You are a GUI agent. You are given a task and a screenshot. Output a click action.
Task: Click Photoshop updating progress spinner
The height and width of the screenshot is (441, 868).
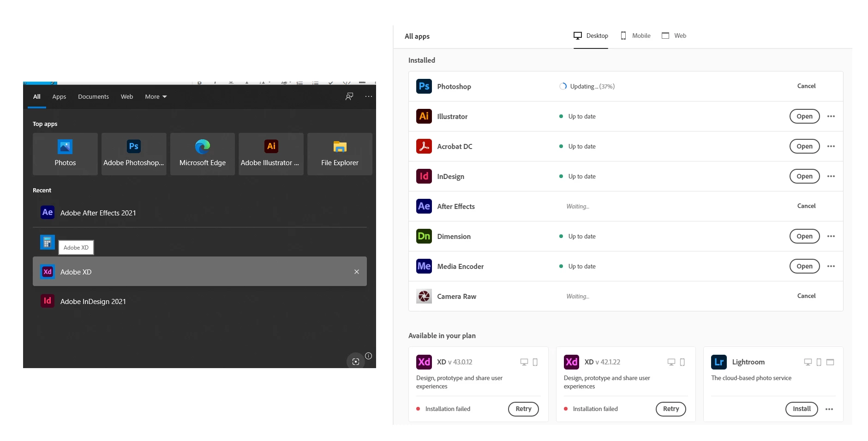point(563,86)
